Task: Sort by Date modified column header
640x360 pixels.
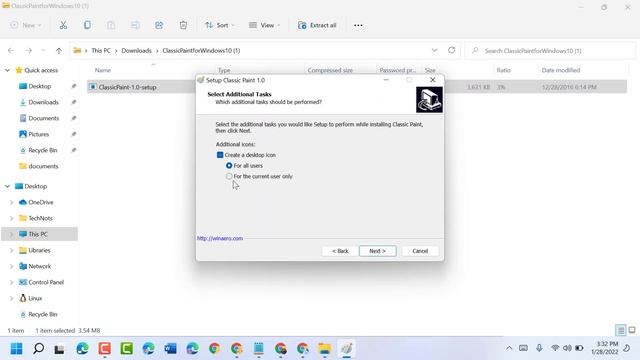Action: point(560,70)
